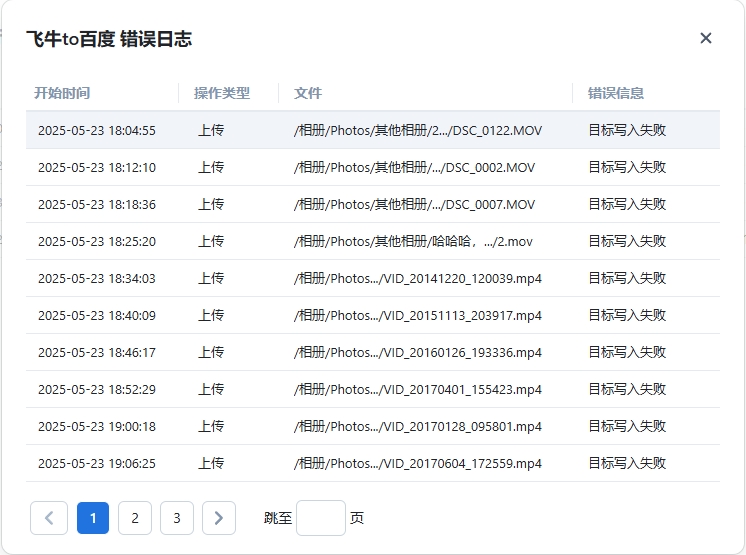Click timestamp 2025-05-23 18:18:36

[x=97, y=204]
